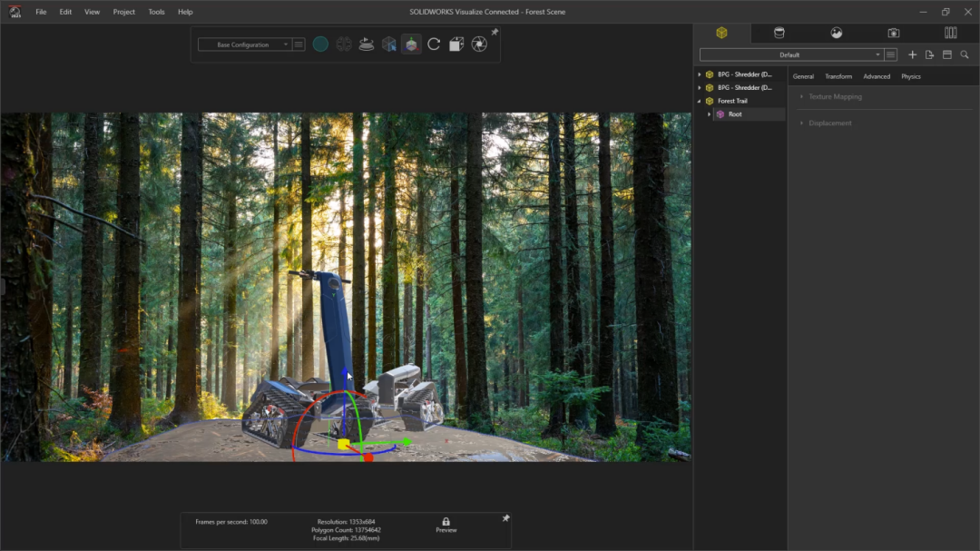Viewport: 980px width, 551px height.
Task: Switch to the Cameras tab
Action: 894,33
